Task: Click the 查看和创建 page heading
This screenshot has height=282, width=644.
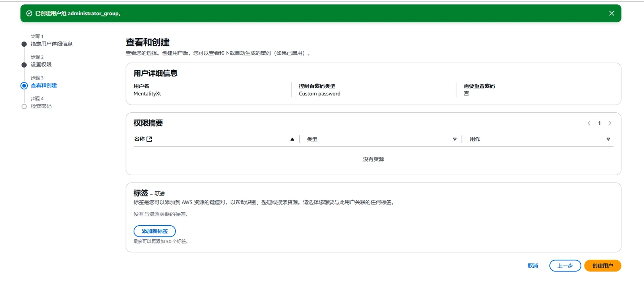Action: point(147,42)
